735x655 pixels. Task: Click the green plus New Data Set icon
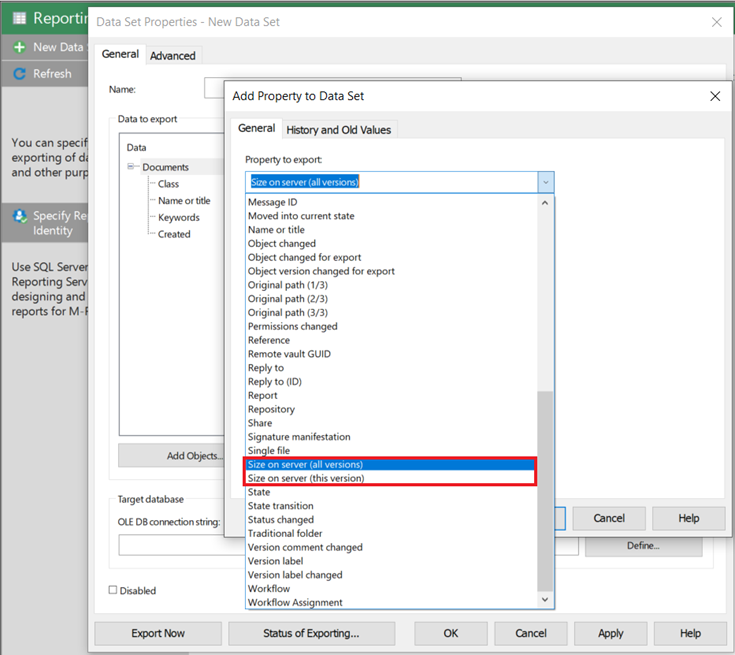point(19,47)
